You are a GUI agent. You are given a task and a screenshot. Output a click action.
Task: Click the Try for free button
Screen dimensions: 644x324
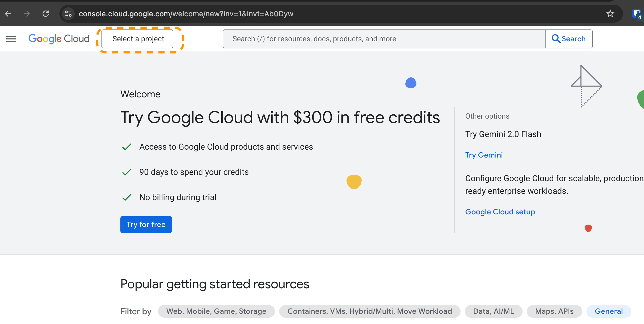146,225
